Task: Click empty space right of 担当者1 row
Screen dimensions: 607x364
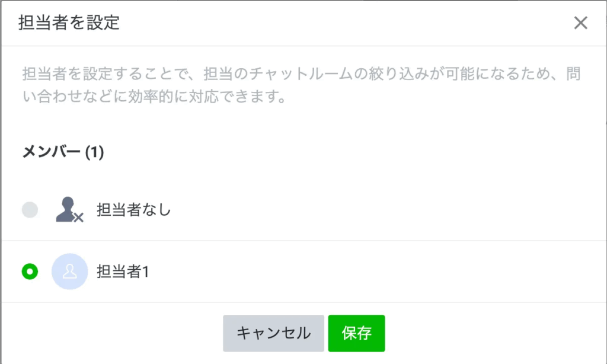Action: coord(385,272)
